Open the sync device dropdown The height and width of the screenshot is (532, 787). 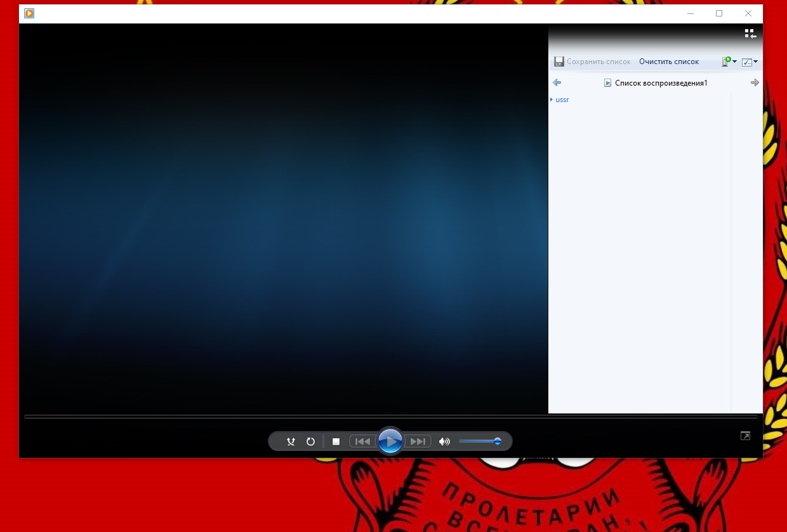(x=729, y=62)
